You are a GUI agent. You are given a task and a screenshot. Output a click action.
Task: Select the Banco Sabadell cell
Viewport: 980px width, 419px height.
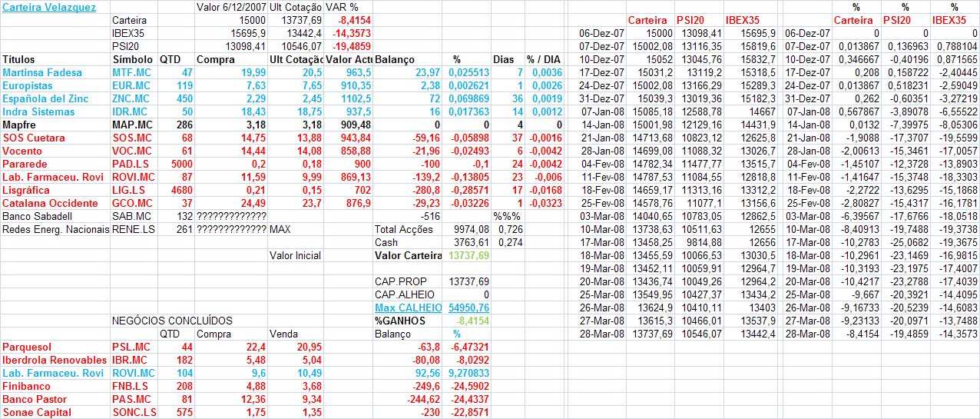(37, 217)
